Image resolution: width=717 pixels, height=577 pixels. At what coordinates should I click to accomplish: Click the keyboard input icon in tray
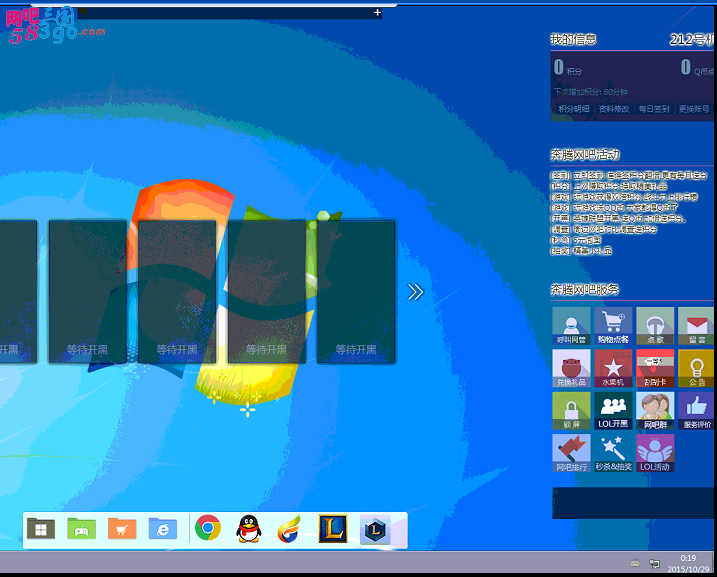pos(635,563)
